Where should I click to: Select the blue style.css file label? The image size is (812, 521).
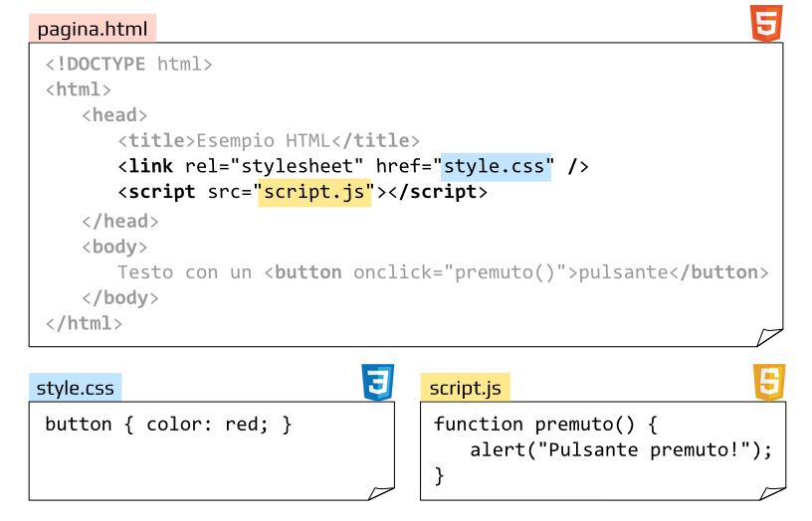[75, 388]
